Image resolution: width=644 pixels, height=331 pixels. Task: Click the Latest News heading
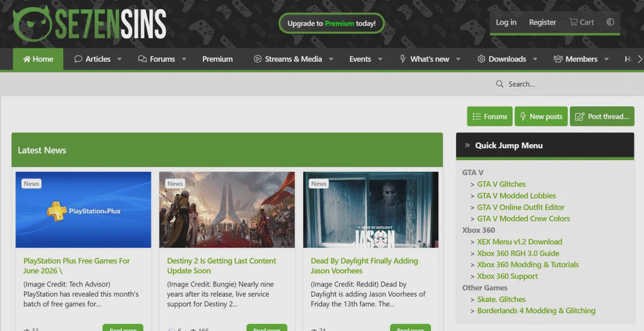42,150
